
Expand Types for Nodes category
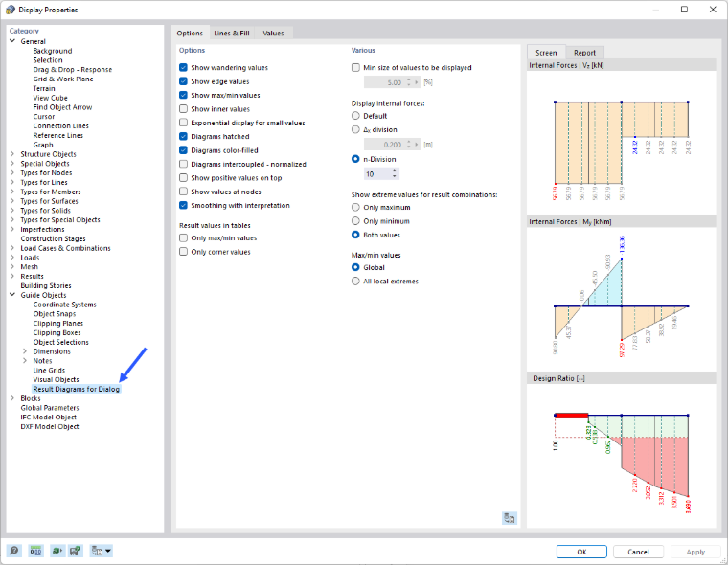coord(12,172)
